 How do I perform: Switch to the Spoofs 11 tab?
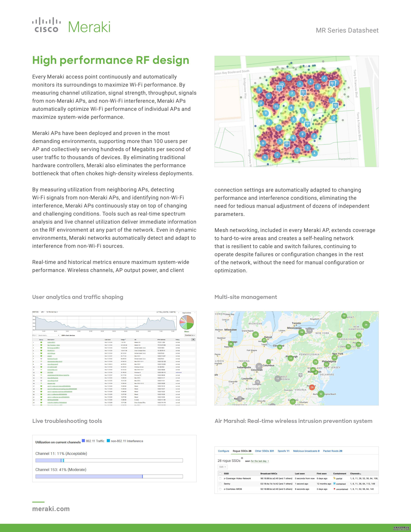click(283, 451)
